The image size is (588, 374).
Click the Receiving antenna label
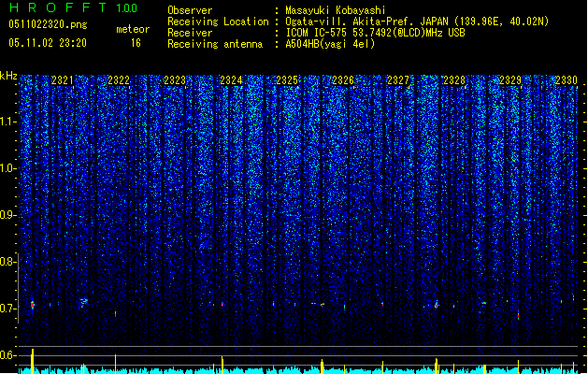215,44
